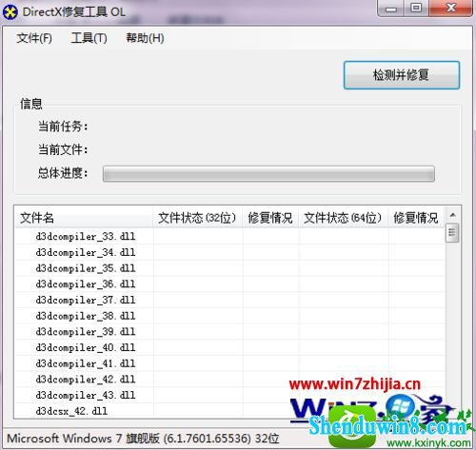
Task: Click the 总体进度 progress bar
Action: point(268,173)
